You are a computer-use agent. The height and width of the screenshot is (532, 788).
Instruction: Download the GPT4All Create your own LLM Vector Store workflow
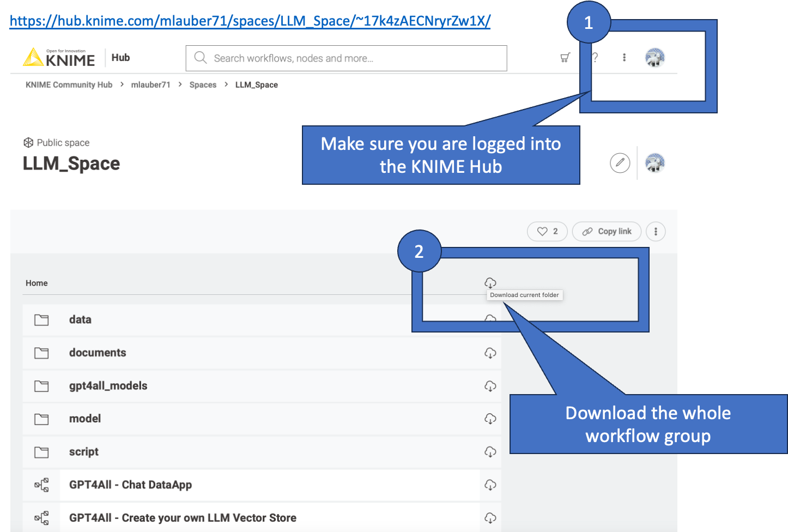tap(490, 518)
